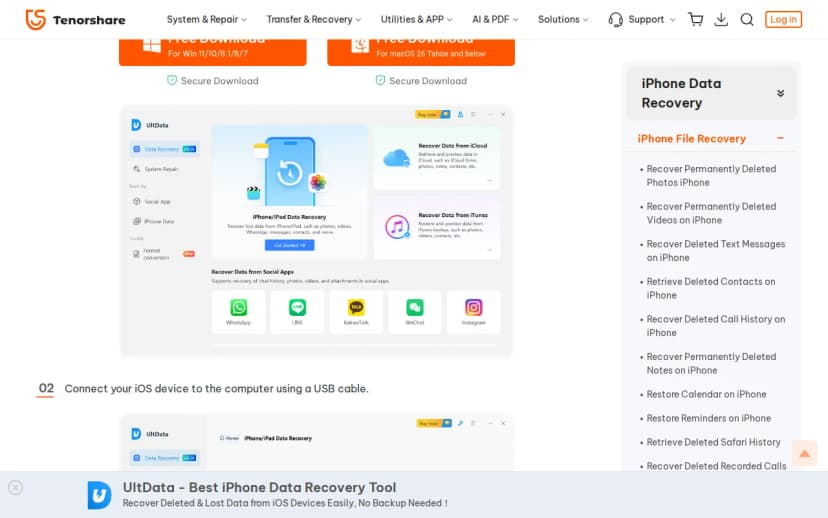Image resolution: width=828 pixels, height=518 pixels.
Task: Collapse the iPhone Data Recovery panel
Action: coord(780,93)
